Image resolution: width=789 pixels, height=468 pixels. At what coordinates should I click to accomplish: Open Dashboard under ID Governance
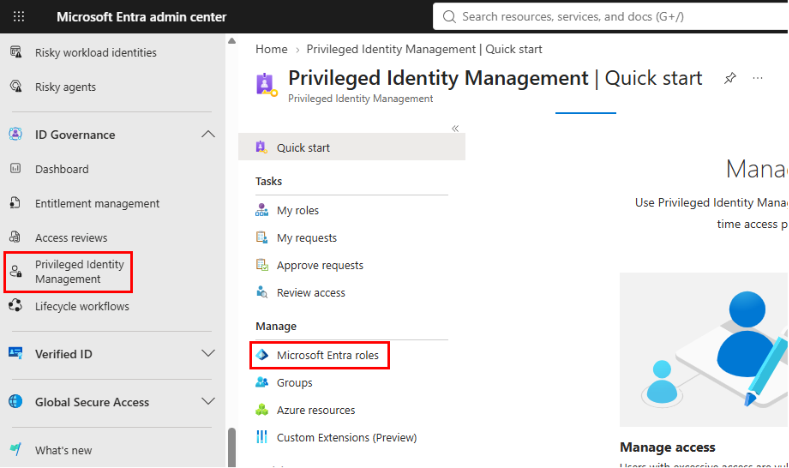(62, 169)
